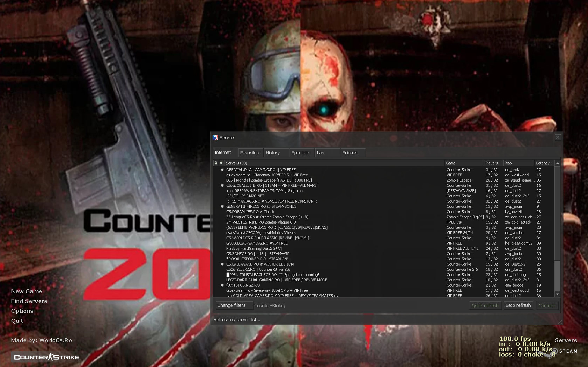Click shield icon beside CS.LALEAGANE.RO server

222,264
